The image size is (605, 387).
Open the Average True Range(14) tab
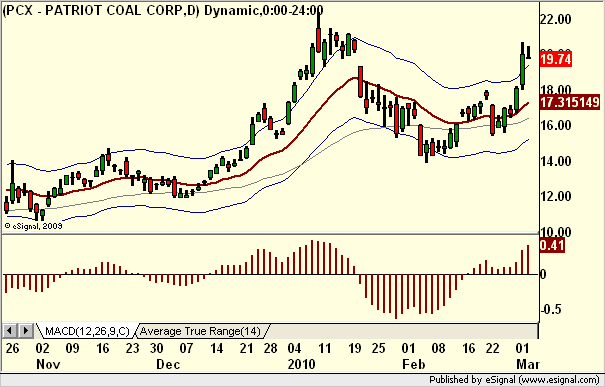(201, 331)
